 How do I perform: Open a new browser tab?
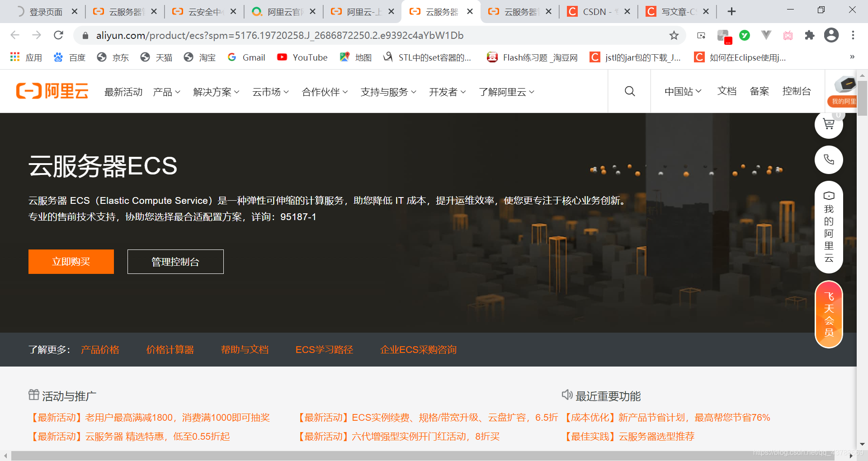(732, 11)
